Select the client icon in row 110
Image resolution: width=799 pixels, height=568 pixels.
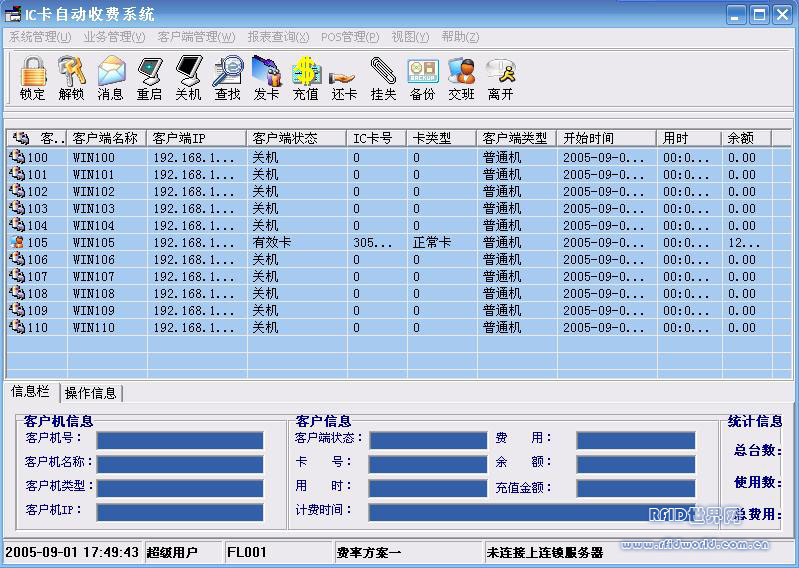(x=17, y=327)
